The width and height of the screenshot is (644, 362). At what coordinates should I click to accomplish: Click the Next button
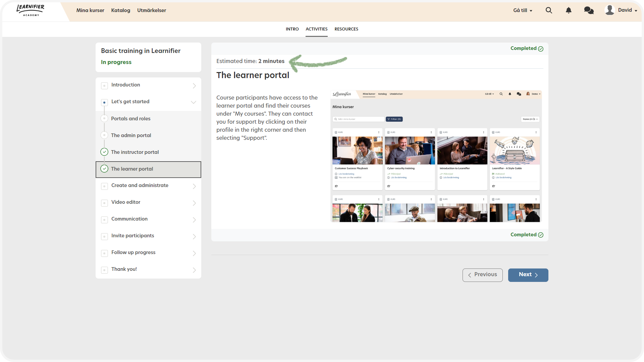coord(528,275)
